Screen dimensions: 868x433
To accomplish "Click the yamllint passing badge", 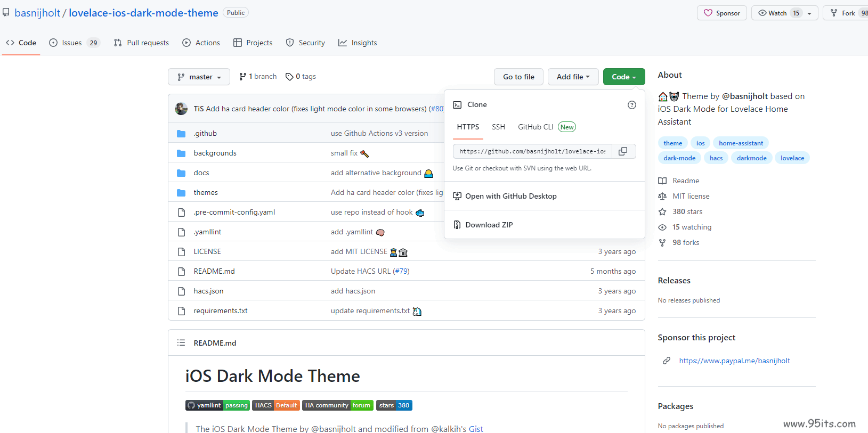I will point(217,405).
